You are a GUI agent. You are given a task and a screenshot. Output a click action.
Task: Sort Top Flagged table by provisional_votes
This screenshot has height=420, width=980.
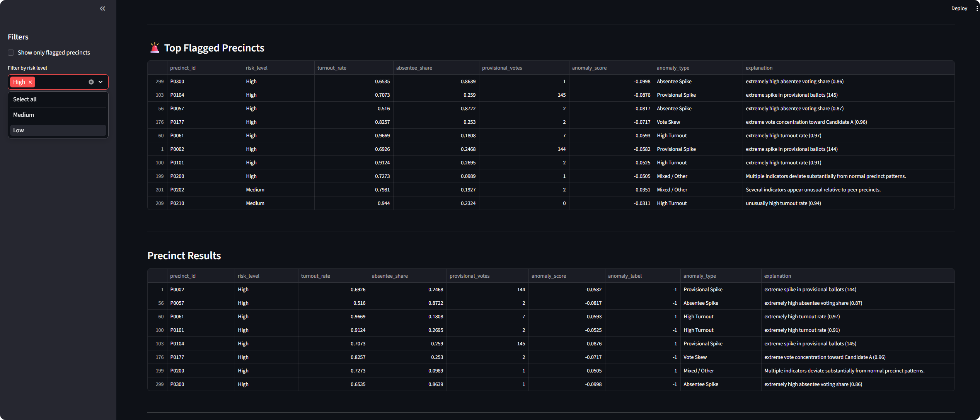pos(502,68)
